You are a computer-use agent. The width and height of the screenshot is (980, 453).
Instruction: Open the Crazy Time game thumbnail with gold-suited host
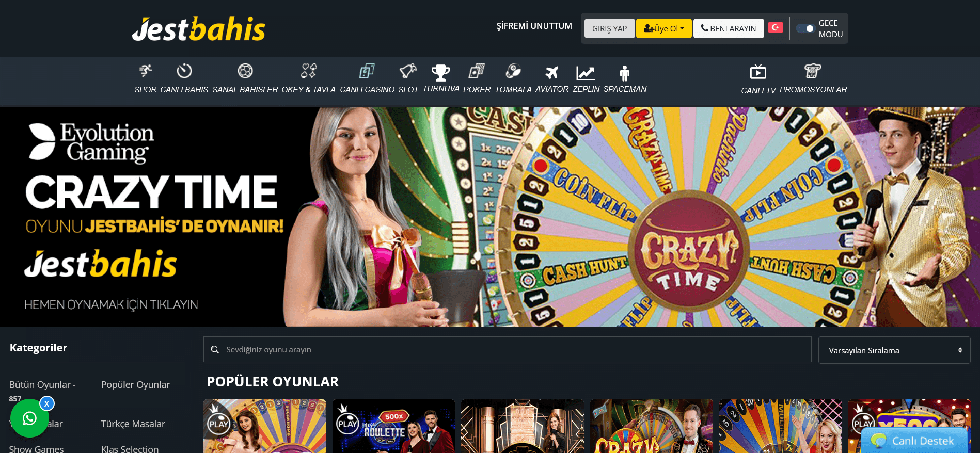click(651, 426)
